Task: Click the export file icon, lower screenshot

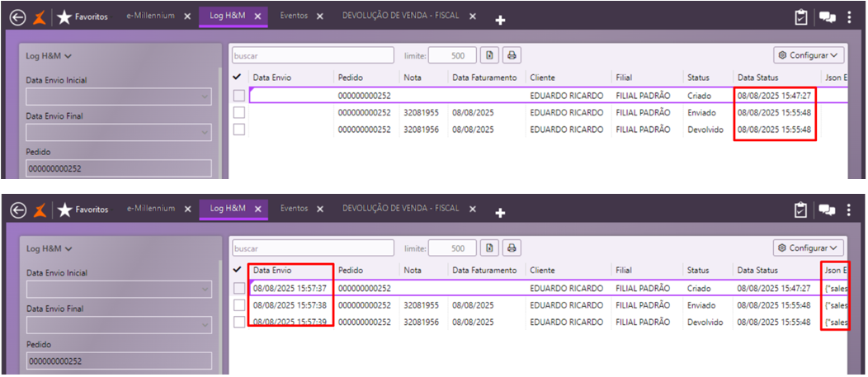Action: pos(489,248)
